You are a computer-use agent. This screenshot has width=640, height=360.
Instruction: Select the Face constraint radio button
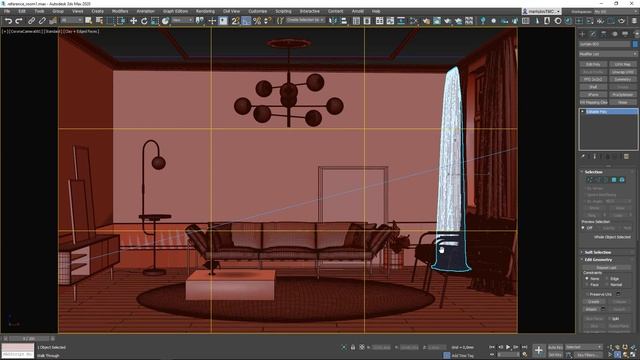click(587, 284)
